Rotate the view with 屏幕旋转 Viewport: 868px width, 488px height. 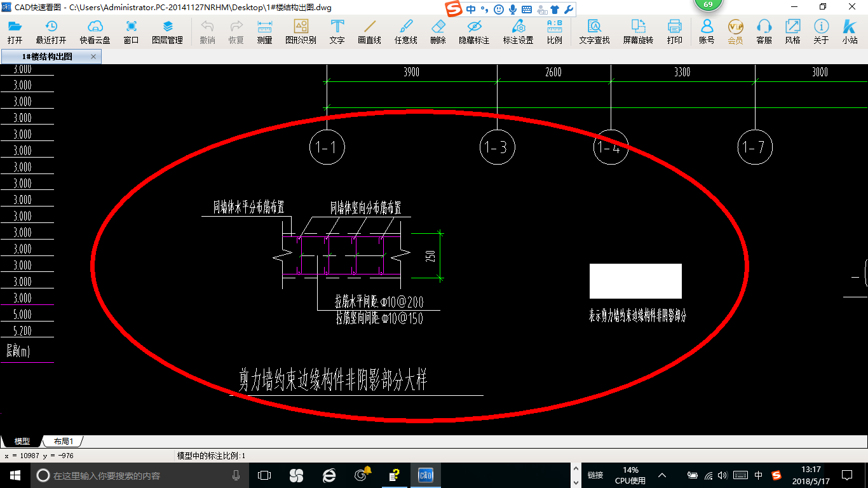[x=638, y=32]
